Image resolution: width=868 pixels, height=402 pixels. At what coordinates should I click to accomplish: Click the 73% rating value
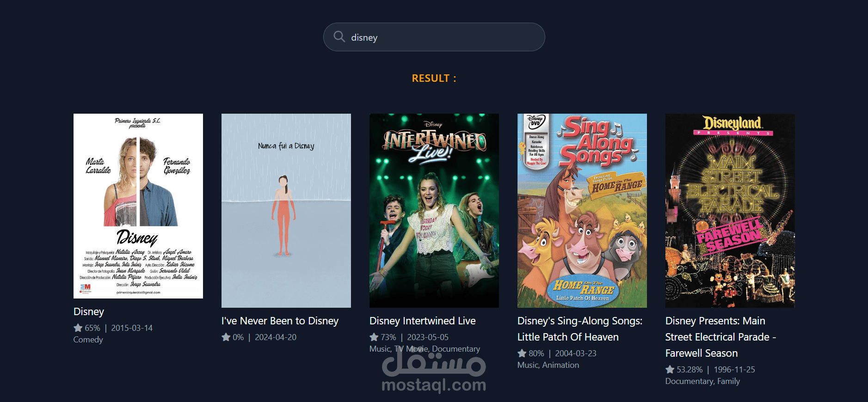click(x=388, y=337)
